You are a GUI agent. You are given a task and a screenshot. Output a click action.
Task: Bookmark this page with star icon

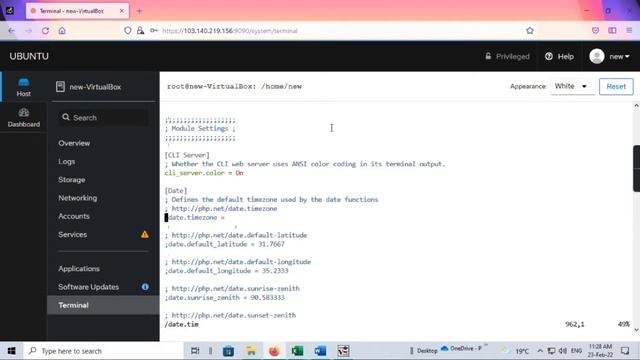click(530, 31)
